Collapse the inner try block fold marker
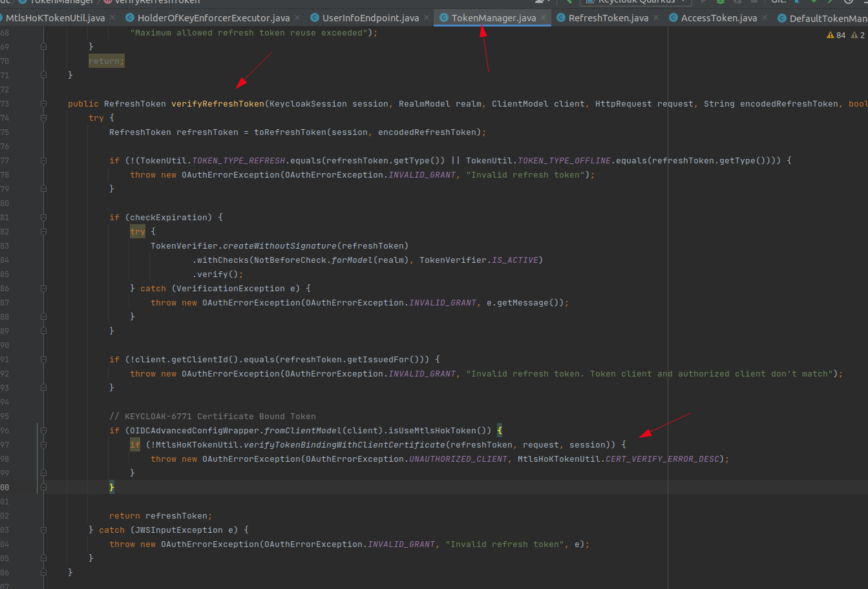The image size is (868, 589). tap(43, 231)
